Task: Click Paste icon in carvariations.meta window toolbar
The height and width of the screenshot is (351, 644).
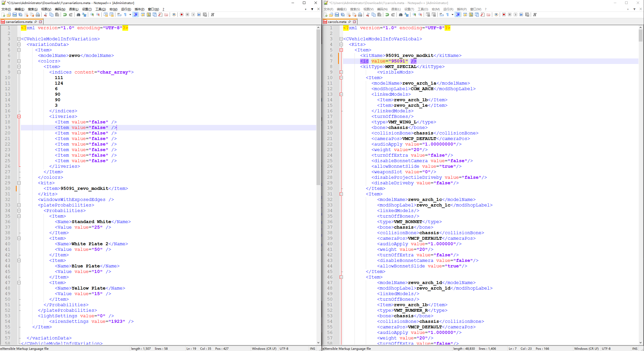Action: tap(57, 15)
